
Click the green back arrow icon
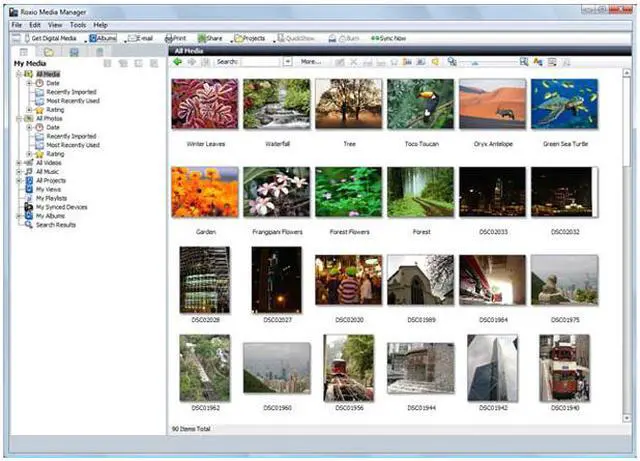[x=178, y=61]
